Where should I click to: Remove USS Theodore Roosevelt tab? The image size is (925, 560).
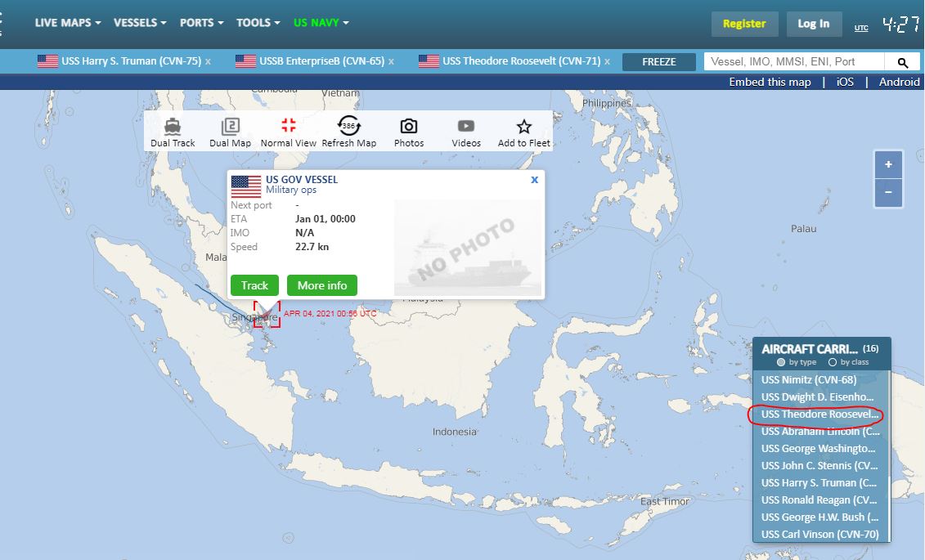point(607,61)
